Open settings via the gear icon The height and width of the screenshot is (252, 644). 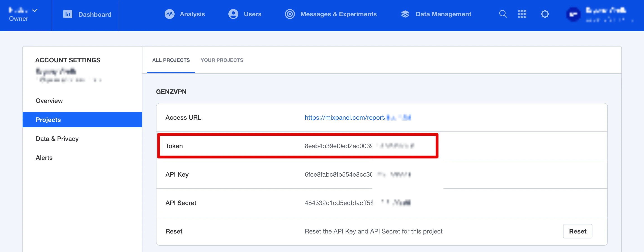545,14
